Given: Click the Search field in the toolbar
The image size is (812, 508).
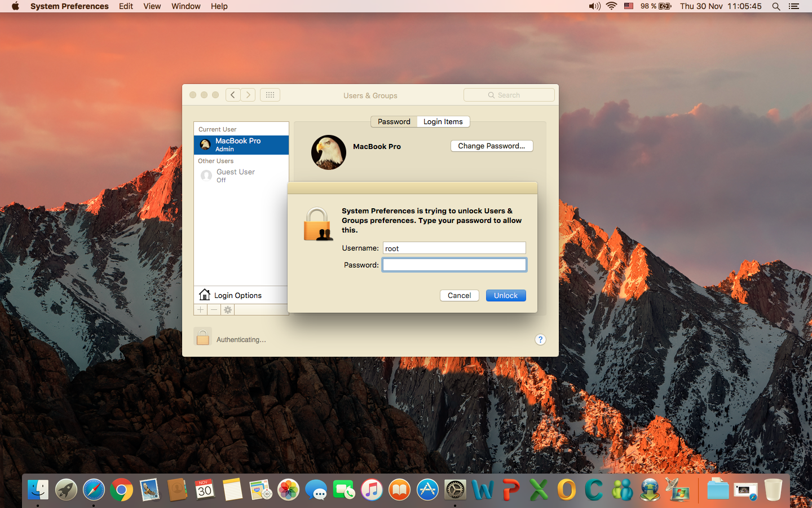Looking at the screenshot, I should pos(509,95).
